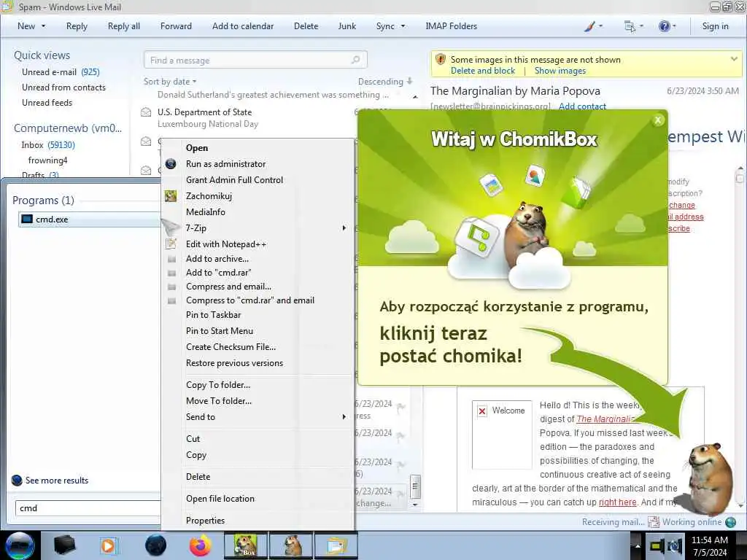This screenshot has height=560, width=747.
Task: Choose Open file location
Action: click(x=220, y=499)
